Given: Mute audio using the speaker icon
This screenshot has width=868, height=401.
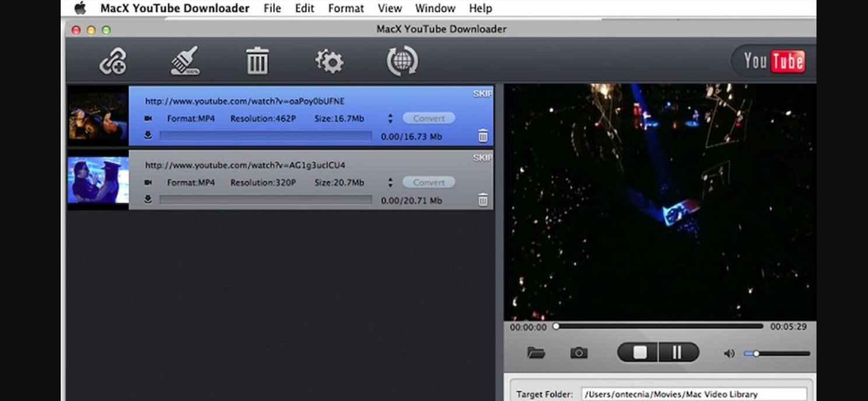Looking at the screenshot, I should coord(729,353).
